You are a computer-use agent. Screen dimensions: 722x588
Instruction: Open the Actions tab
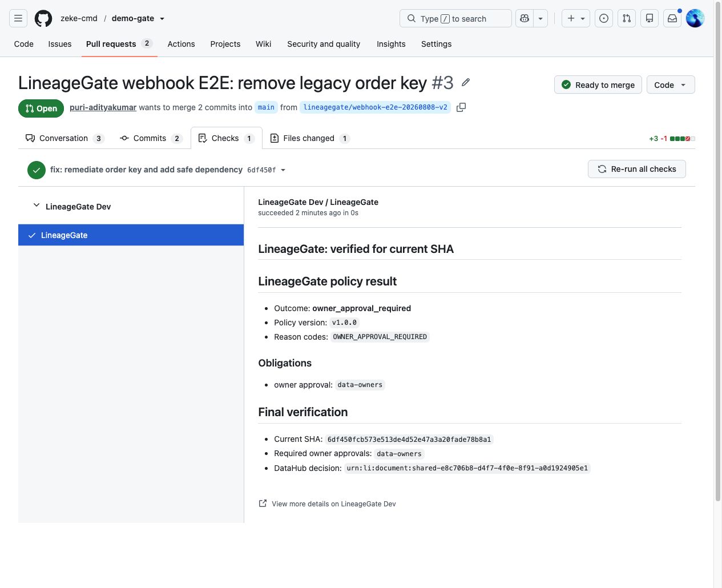pos(181,44)
